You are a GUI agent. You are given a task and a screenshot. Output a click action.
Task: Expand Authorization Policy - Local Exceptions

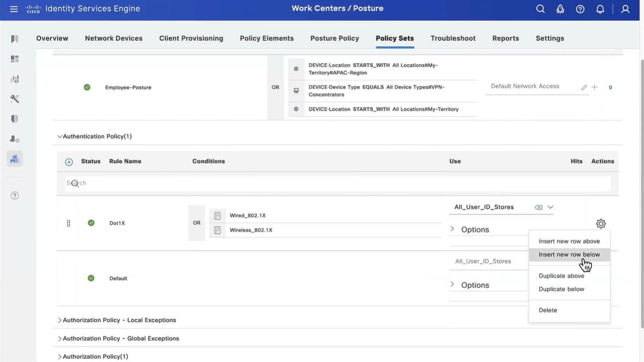point(60,320)
